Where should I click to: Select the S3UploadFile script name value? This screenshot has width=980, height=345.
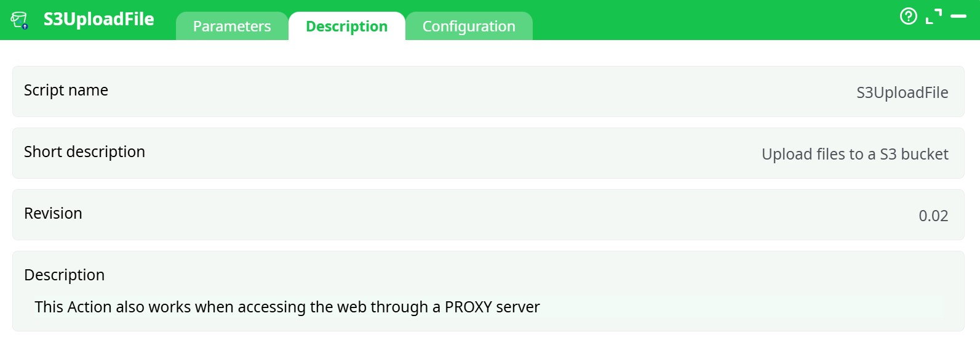tap(902, 92)
